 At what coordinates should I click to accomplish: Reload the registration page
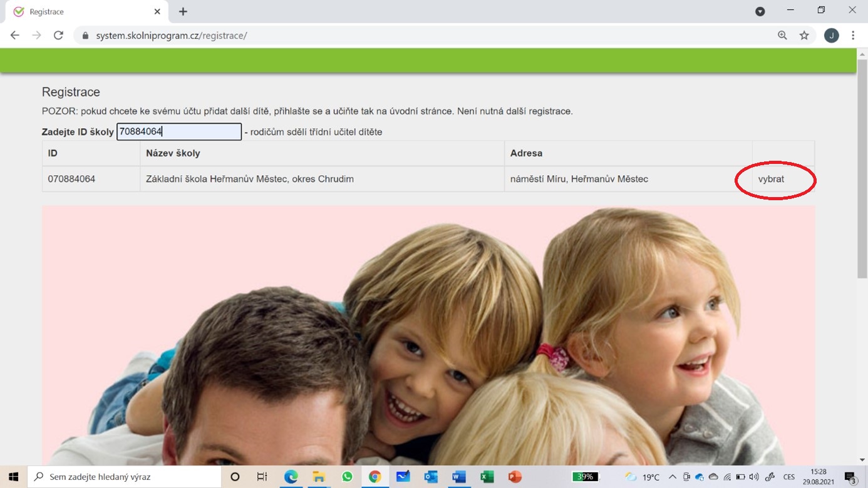(x=59, y=36)
